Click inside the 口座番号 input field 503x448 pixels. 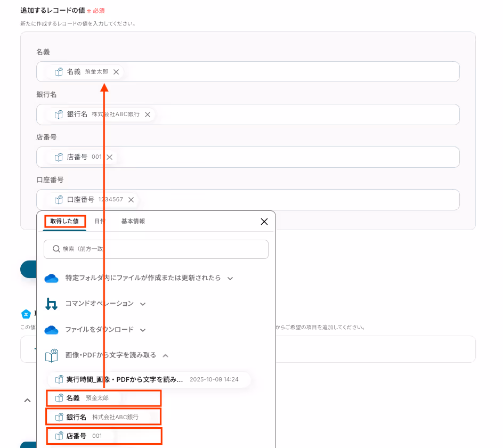pos(248,200)
